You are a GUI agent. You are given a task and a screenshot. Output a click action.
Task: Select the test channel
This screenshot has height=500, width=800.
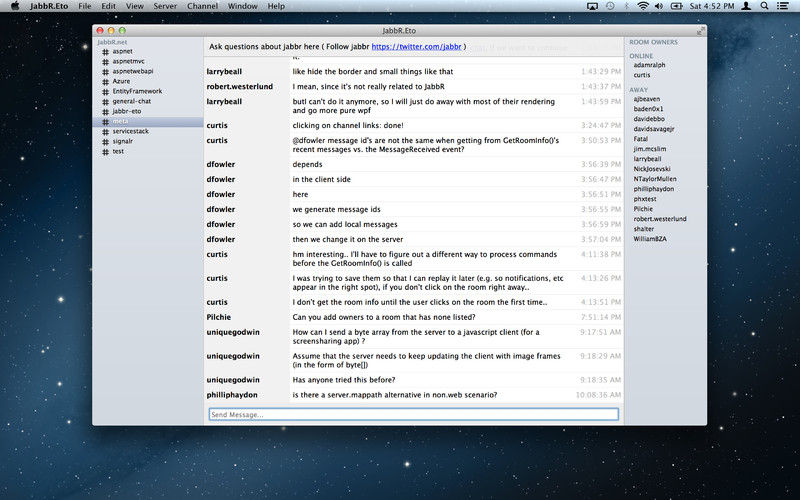tap(118, 152)
